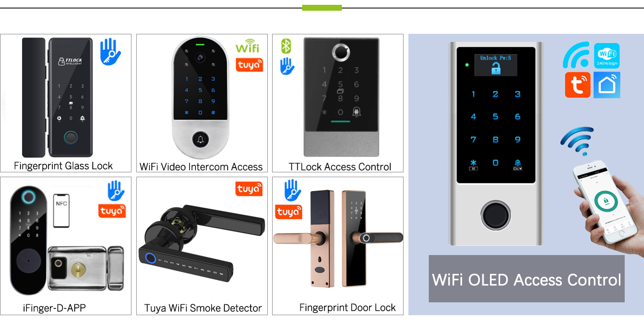This screenshot has width=644, height=334.
Task: Click the TTLock hand-key icon on Fingerprint Glass Lock
Action: pos(111,51)
